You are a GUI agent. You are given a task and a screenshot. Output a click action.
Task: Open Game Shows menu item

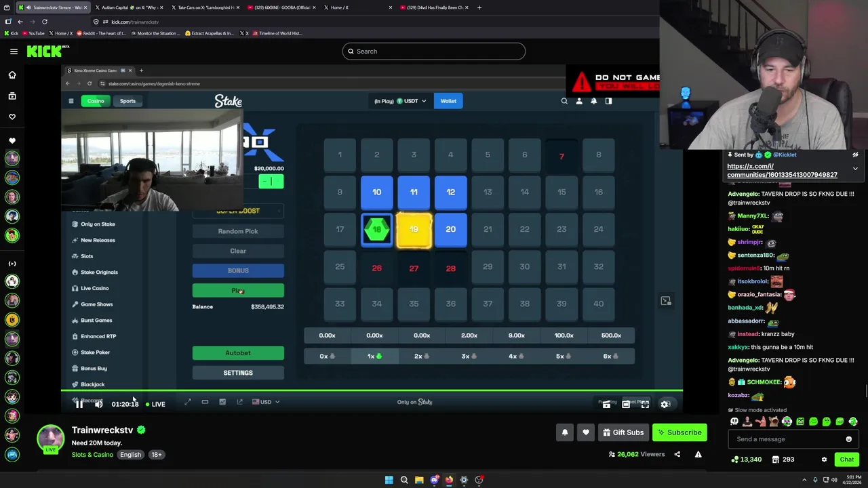tap(96, 304)
